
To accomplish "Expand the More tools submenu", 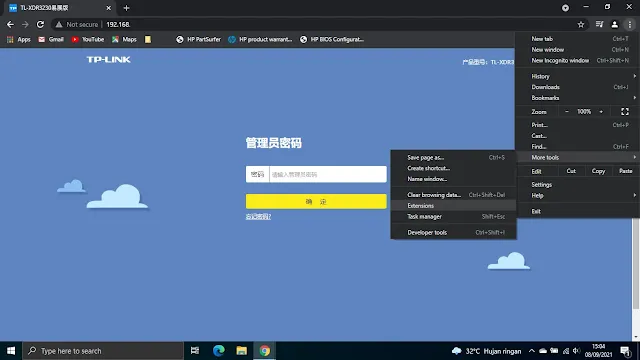I will 578,158.
